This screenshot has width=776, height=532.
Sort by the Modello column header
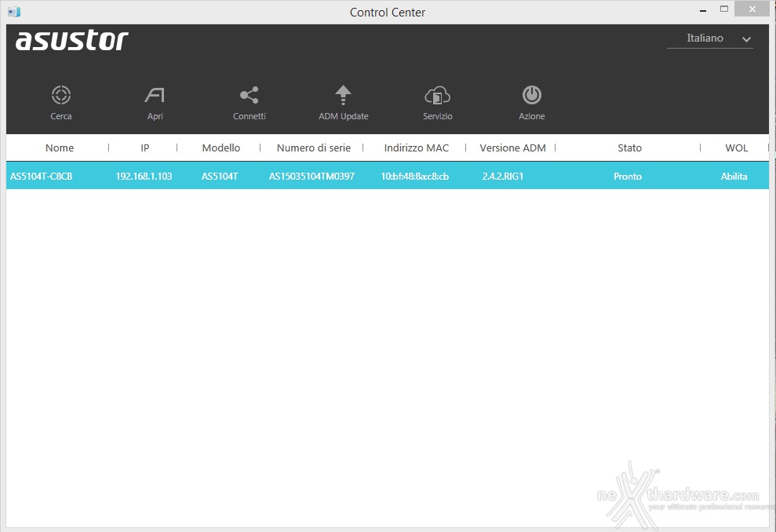coord(220,148)
